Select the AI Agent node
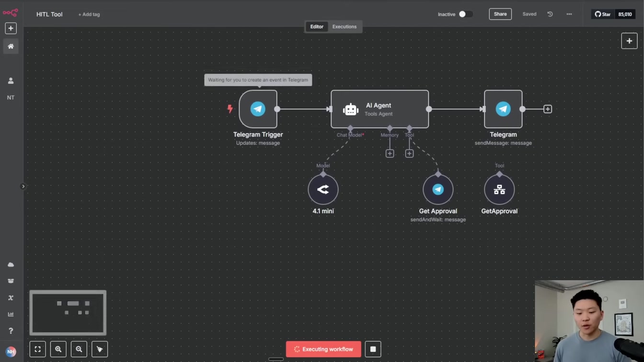The image size is (644, 362). [379, 109]
